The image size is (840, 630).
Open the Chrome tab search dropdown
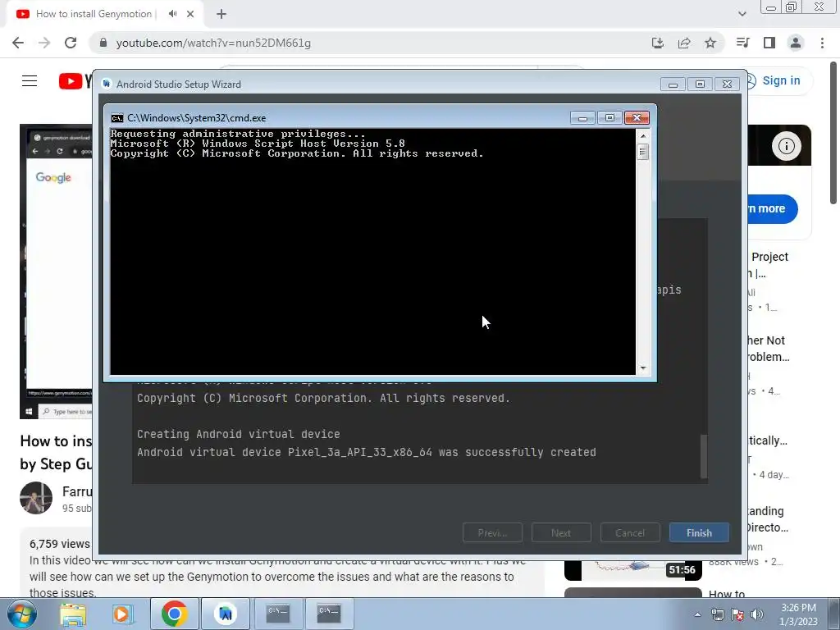742,14
